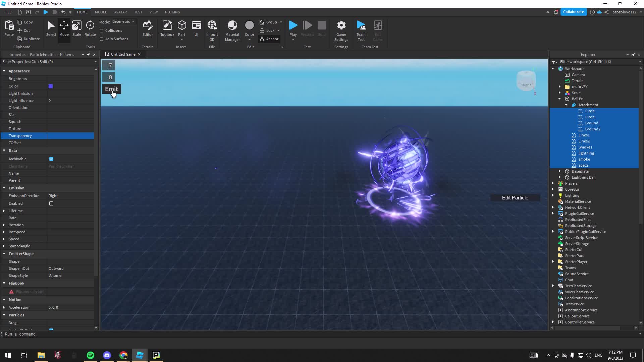Open the PLUGINS ribbon tab
Image resolution: width=644 pixels, height=362 pixels.
click(x=172, y=12)
